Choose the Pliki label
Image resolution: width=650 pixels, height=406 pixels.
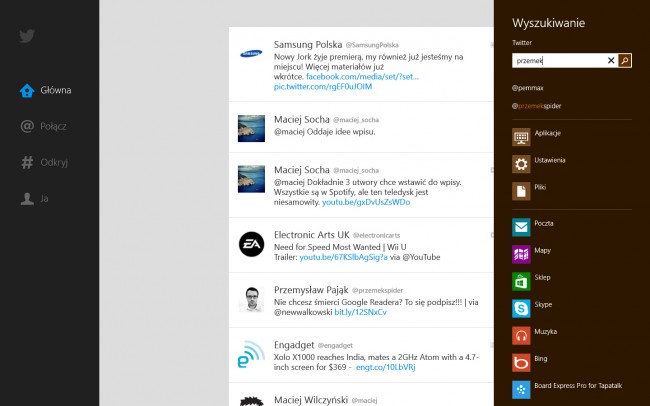click(540, 187)
